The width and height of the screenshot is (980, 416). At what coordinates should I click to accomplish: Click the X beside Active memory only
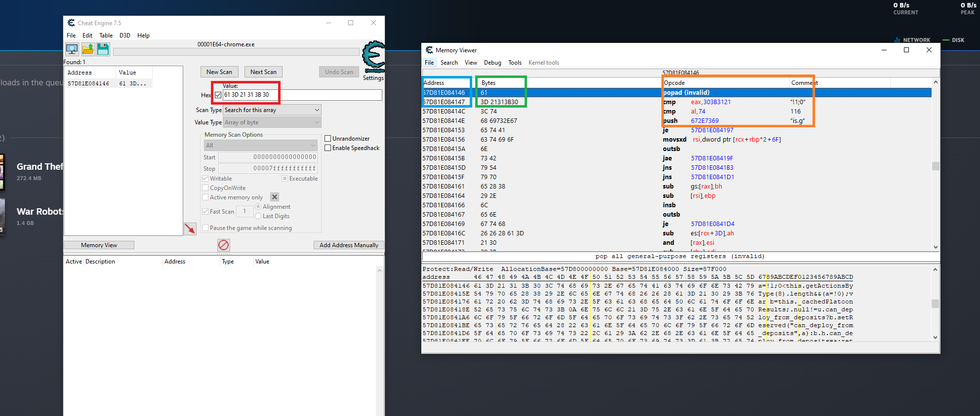[x=275, y=197]
